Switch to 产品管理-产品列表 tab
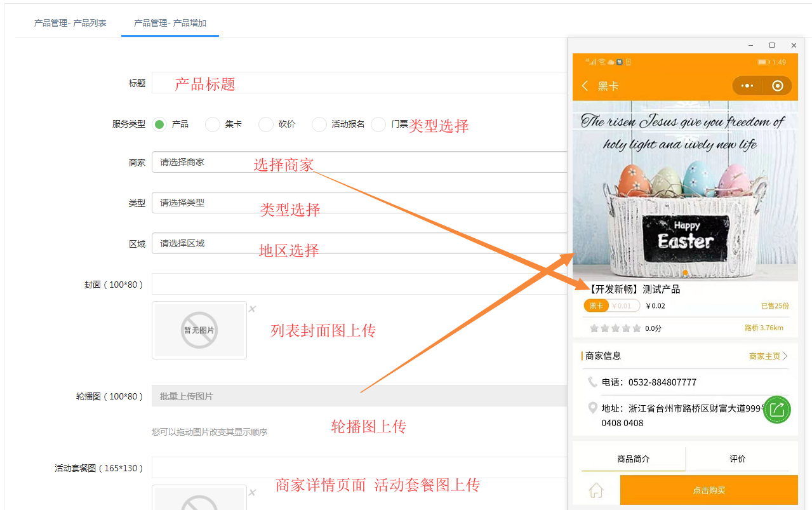This screenshot has width=812, height=510. coord(70,23)
